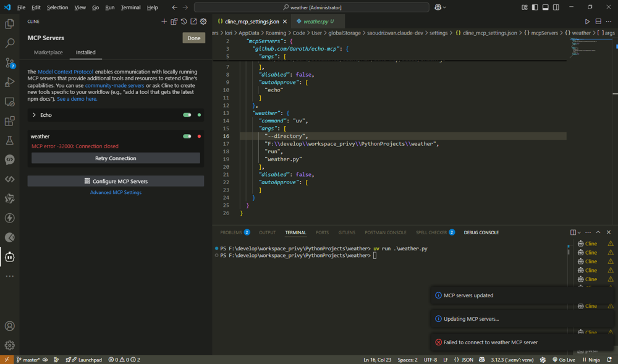Image resolution: width=618 pixels, height=364 pixels.
Task: Start a new Cline task with plus icon
Action: 164,22
